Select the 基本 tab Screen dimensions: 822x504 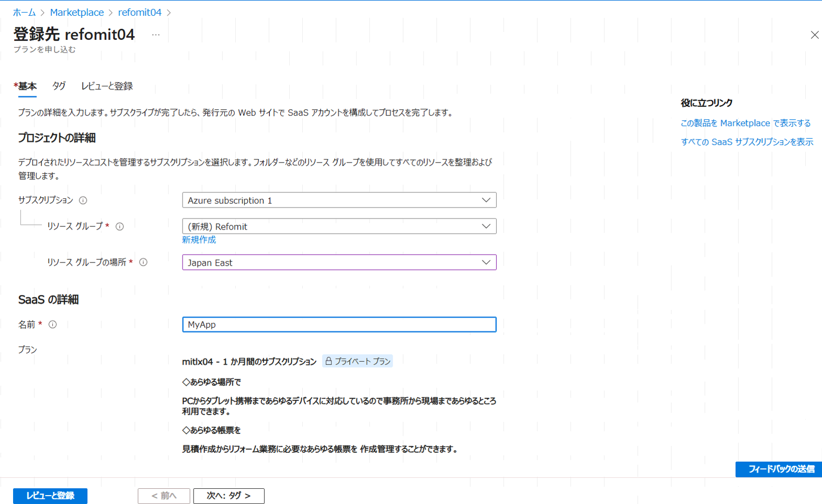click(26, 86)
